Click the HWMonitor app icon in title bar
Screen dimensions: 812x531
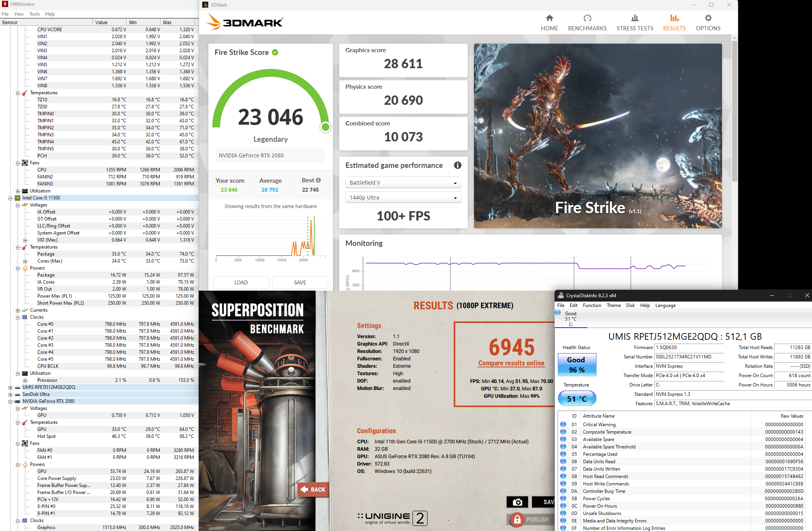point(5,4)
